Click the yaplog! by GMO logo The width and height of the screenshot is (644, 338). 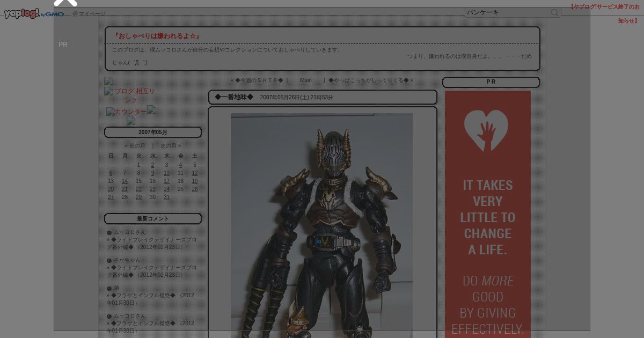coord(33,13)
